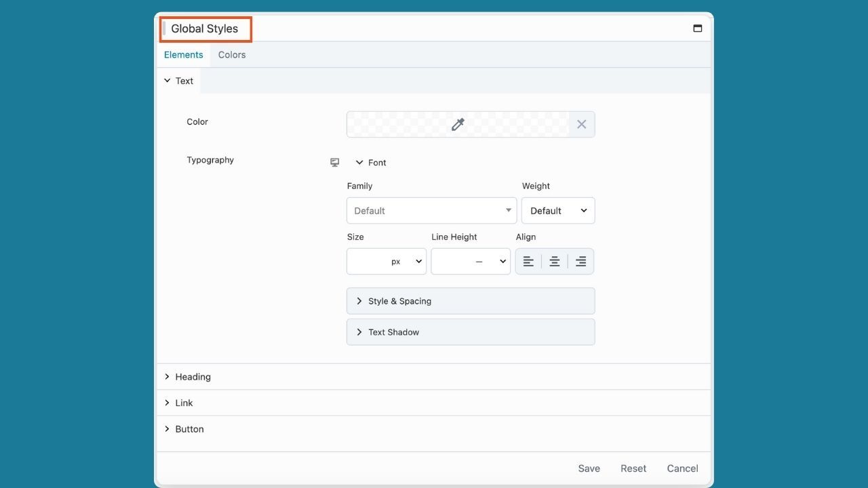Click the eyedropper color picker icon
868x488 pixels.
coord(458,125)
